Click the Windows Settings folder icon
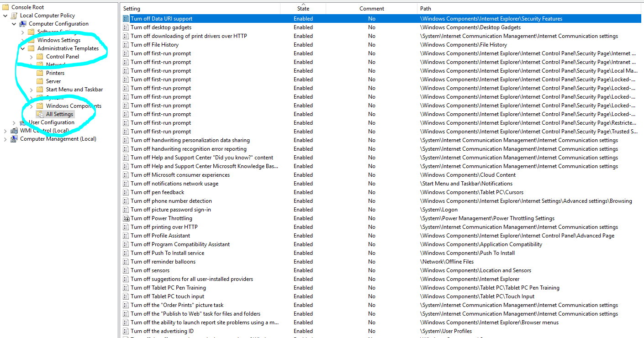This screenshot has height=338, width=644. pos(32,40)
